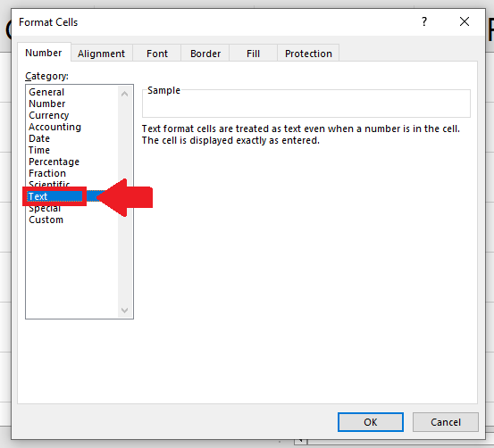Image resolution: width=494 pixels, height=448 pixels.
Task: Select the Number tab
Action: point(44,53)
